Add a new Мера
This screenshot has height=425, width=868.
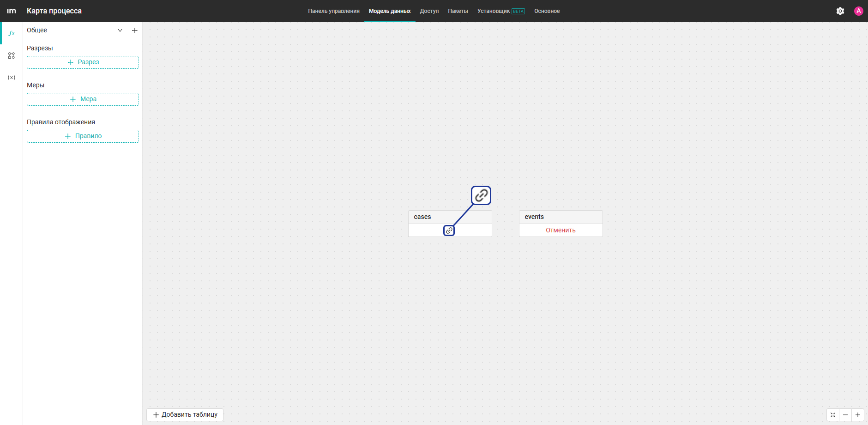[x=83, y=99]
